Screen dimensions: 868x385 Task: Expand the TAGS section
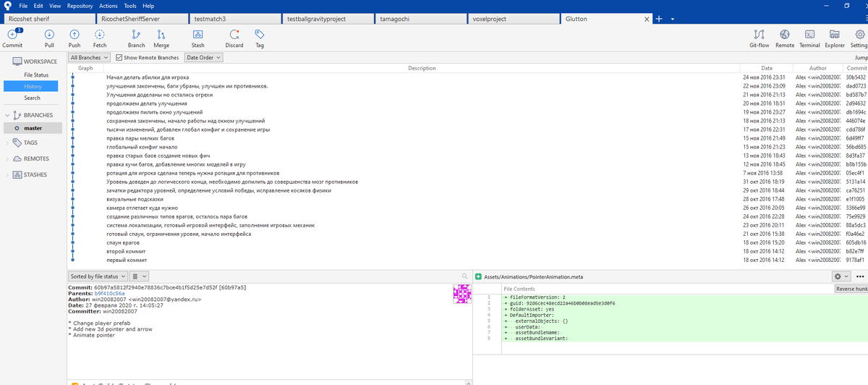(7, 143)
